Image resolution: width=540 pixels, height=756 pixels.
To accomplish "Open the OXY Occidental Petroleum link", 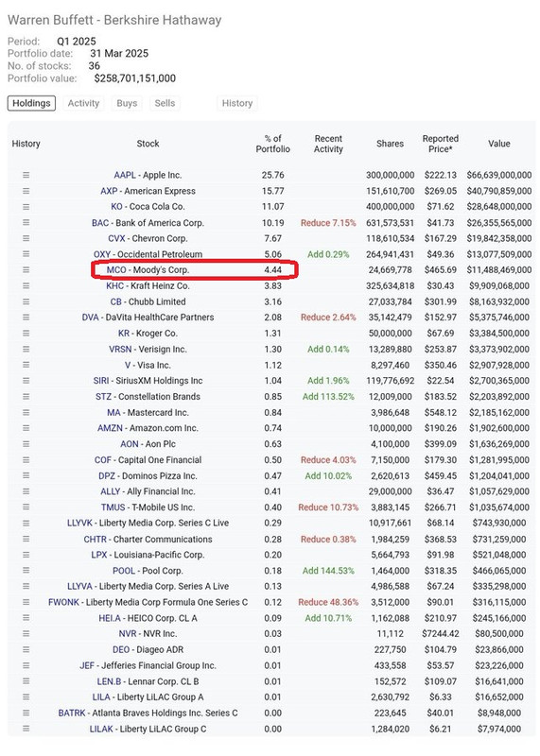I will click(x=148, y=254).
